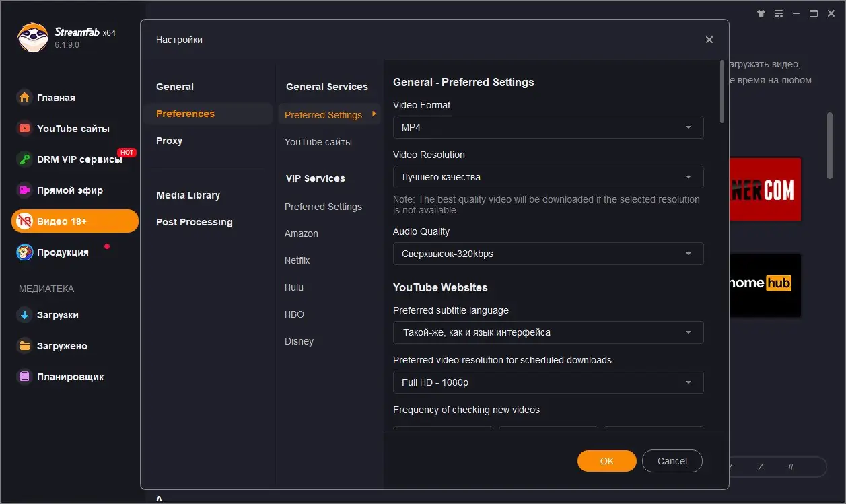Click the Cancel button

[x=672, y=461]
